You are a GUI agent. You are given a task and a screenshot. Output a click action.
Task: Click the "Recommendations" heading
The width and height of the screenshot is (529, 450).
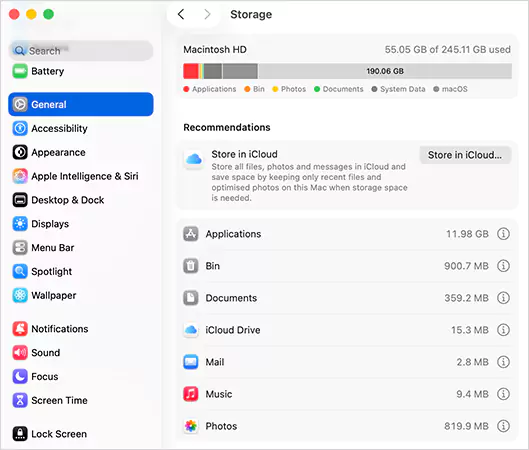pos(227,127)
